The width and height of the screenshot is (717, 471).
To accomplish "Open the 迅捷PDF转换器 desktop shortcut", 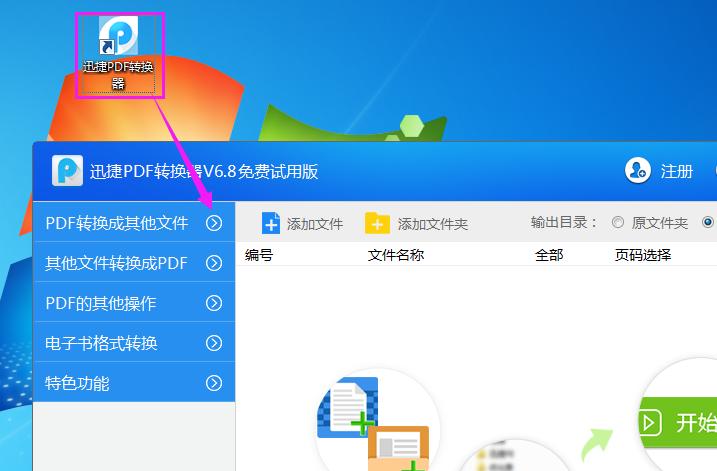I will (118, 54).
